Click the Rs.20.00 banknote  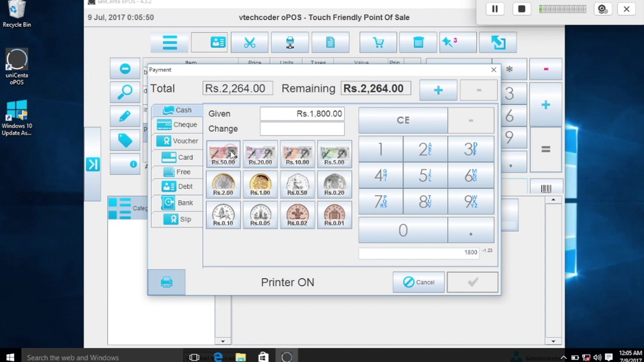(x=260, y=154)
